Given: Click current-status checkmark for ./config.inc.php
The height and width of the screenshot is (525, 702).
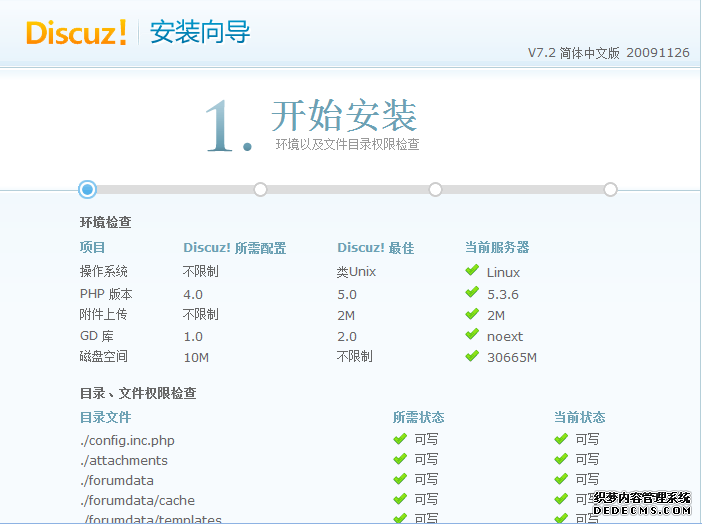Looking at the screenshot, I should tap(562, 439).
